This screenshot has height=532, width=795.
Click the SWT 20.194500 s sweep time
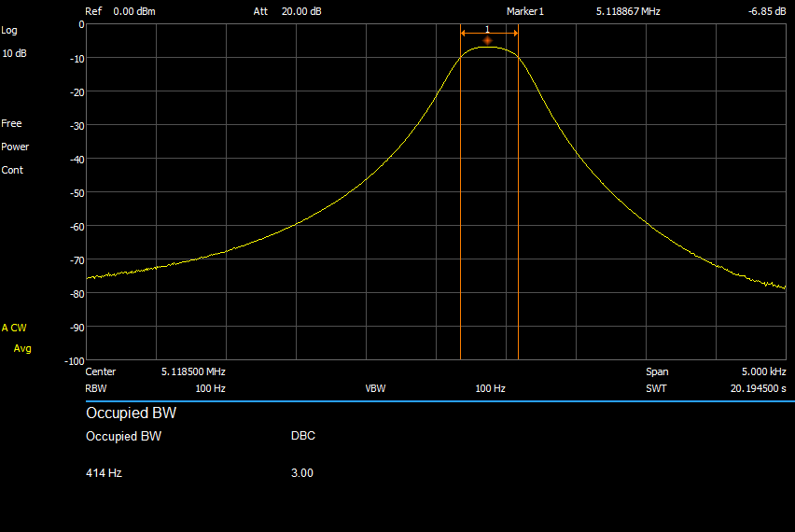click(x=758, y=388)
